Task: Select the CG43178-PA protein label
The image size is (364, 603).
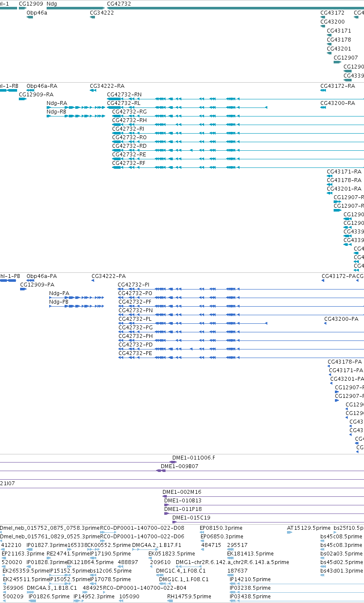Action: coord(345,362)
